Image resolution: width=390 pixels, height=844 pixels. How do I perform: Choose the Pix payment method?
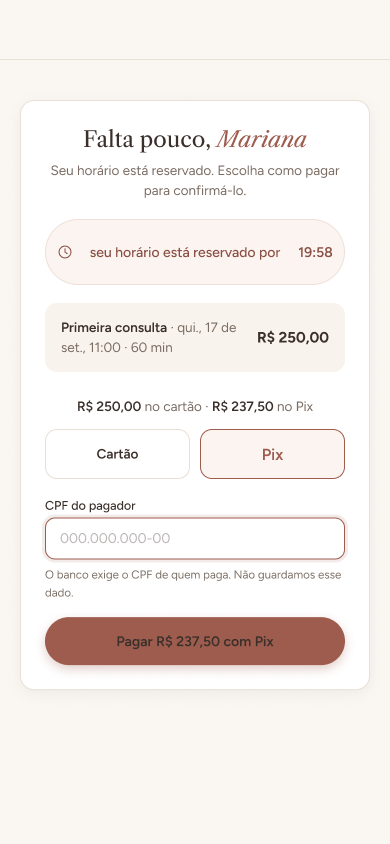(272, 454)
